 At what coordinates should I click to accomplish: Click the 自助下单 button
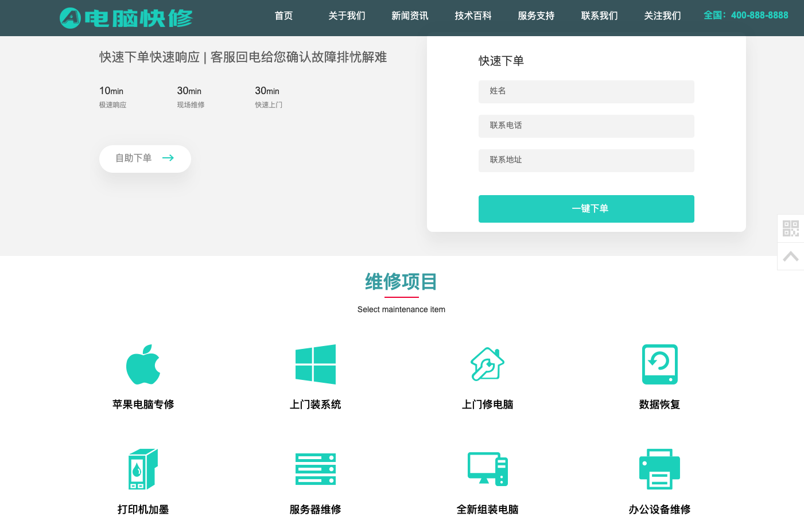click(x=145, y=158)
